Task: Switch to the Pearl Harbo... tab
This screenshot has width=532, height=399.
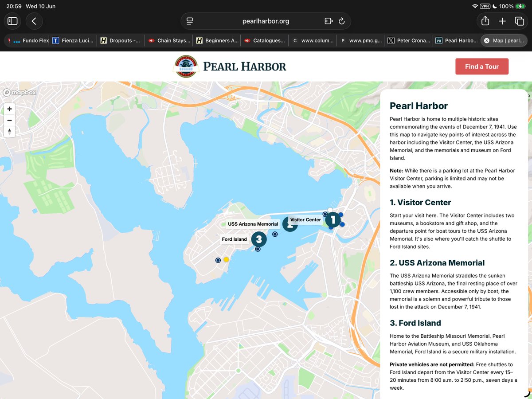Action: (x=456, y=40)
